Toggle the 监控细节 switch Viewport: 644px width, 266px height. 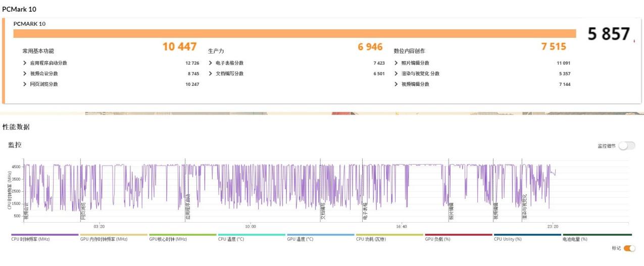pos(627,146)
